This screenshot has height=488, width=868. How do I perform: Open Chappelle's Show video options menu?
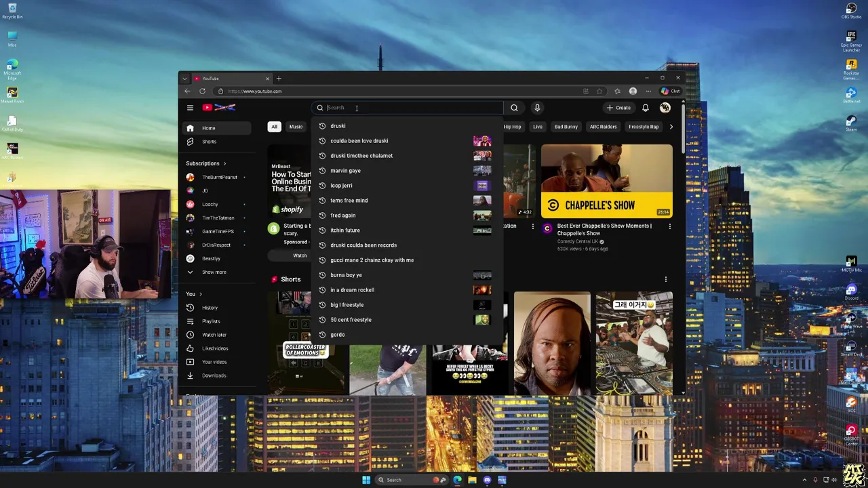pos(669,226)
